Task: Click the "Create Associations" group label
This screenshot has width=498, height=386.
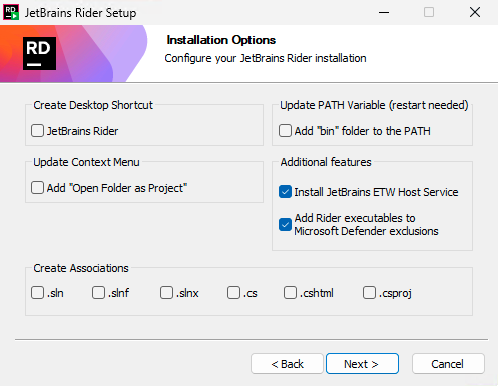Action: click(x=81, y=268)
